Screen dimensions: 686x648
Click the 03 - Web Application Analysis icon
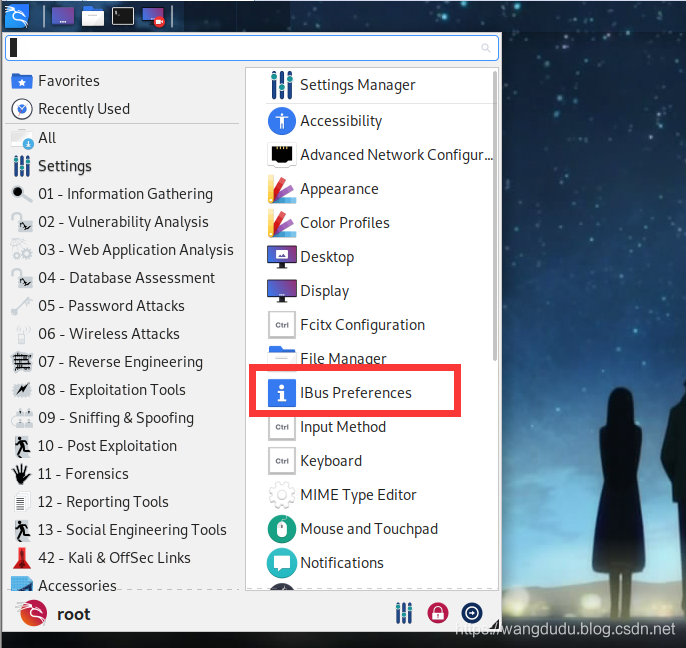pyautogui.click(x=21, y=250)
